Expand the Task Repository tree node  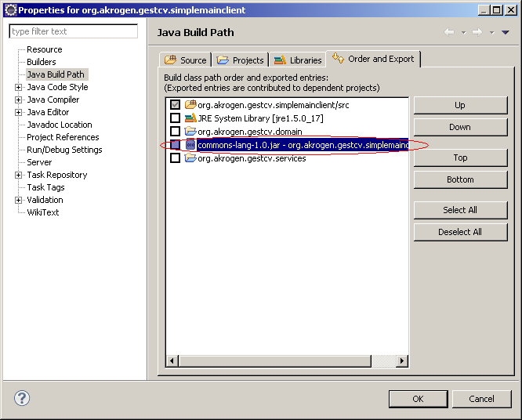click(19, 175)
